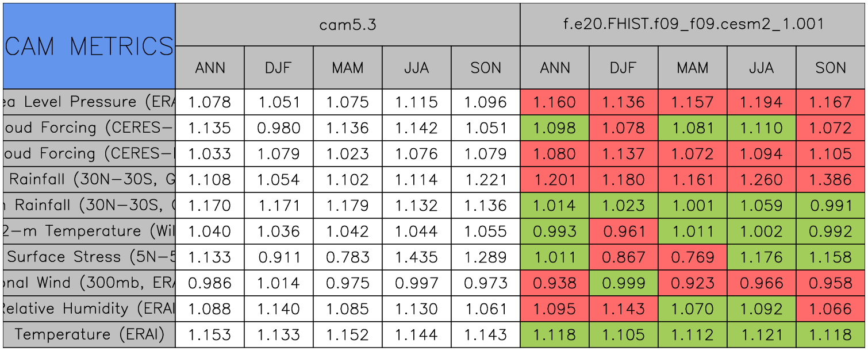Select the red cell showing 0.769
Image resolution: width=868 pixels, height=351 pixels.
(693, 257)
